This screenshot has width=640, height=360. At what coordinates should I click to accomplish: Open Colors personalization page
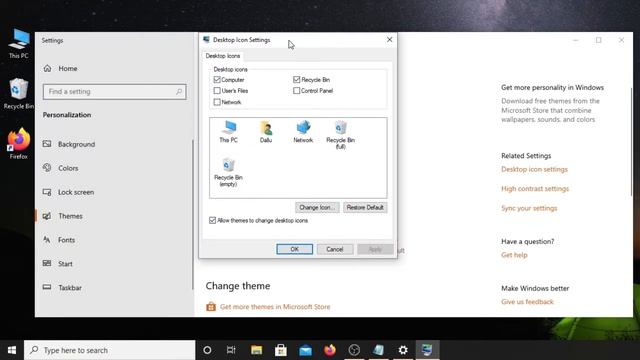pos(68,168)
